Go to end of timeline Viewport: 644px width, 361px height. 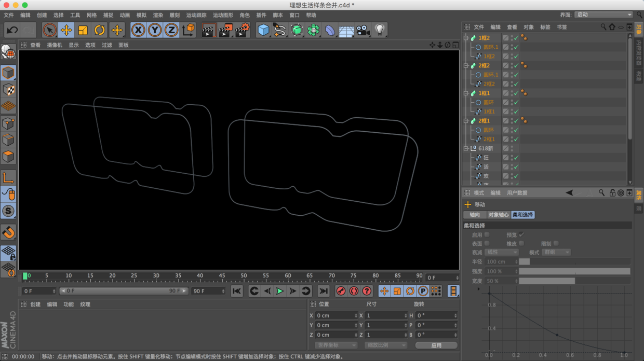(323, 291)
